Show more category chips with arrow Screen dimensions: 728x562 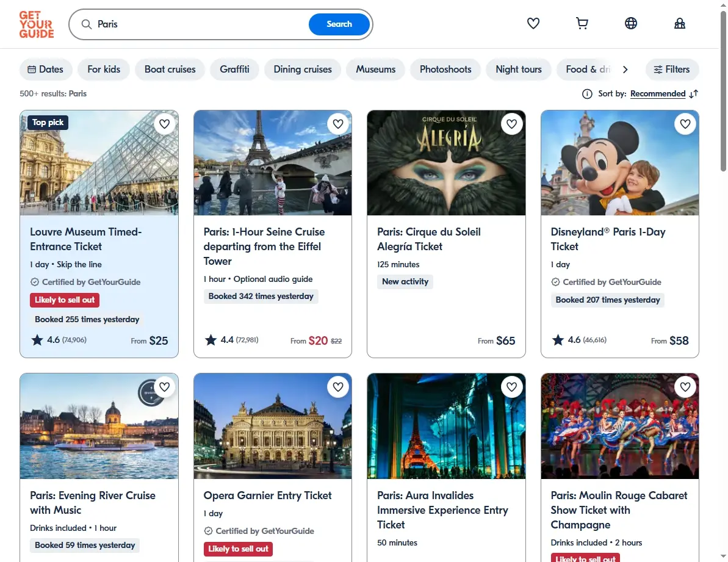(625, 70)
